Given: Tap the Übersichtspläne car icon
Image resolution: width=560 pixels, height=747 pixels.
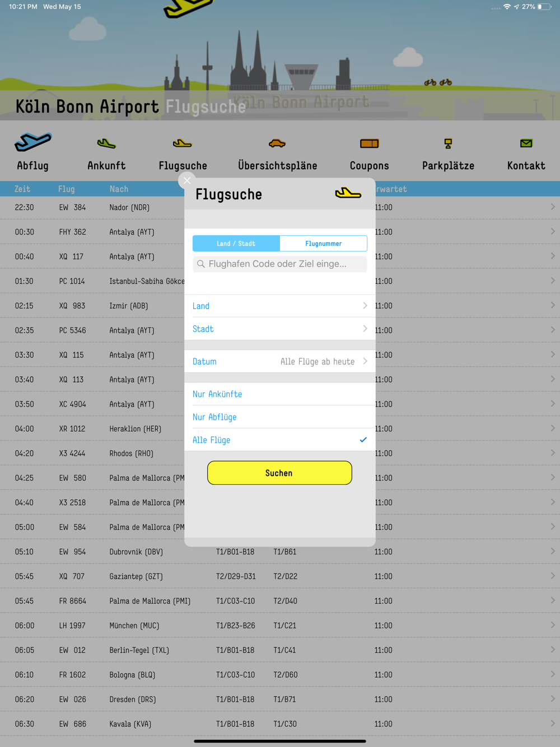Looking at the screenshot, I should 277,143.
